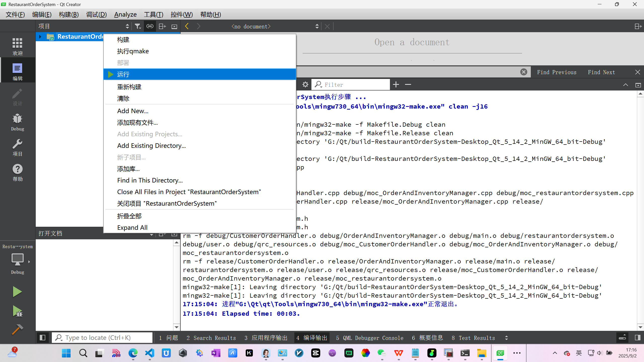Choose 添加库... menu entry

pos(200,169)
